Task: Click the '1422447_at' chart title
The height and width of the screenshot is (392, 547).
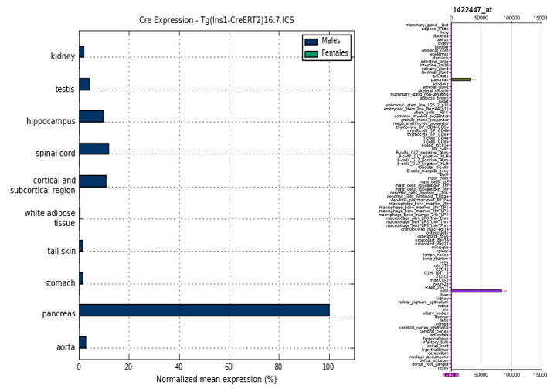Action: [472, 10]
